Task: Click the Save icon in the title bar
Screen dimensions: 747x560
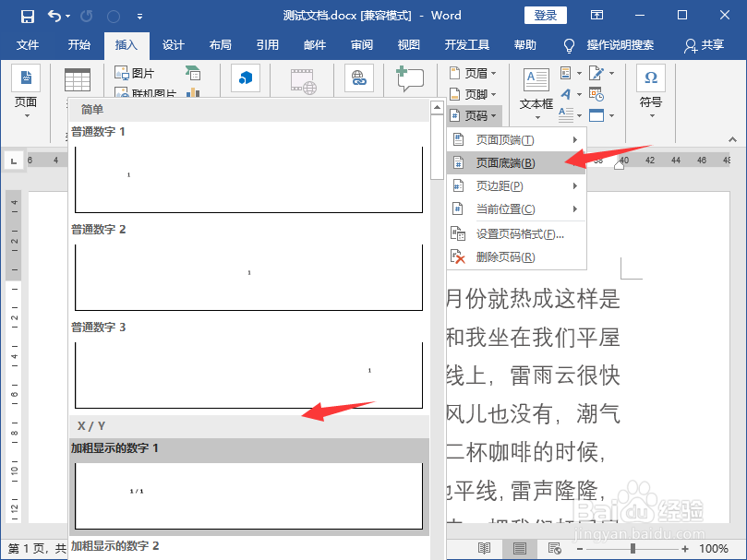Action: [x=28, y=17]
